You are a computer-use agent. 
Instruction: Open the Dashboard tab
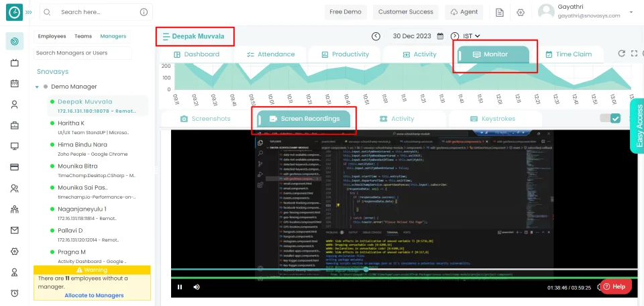tap(197, 54)
